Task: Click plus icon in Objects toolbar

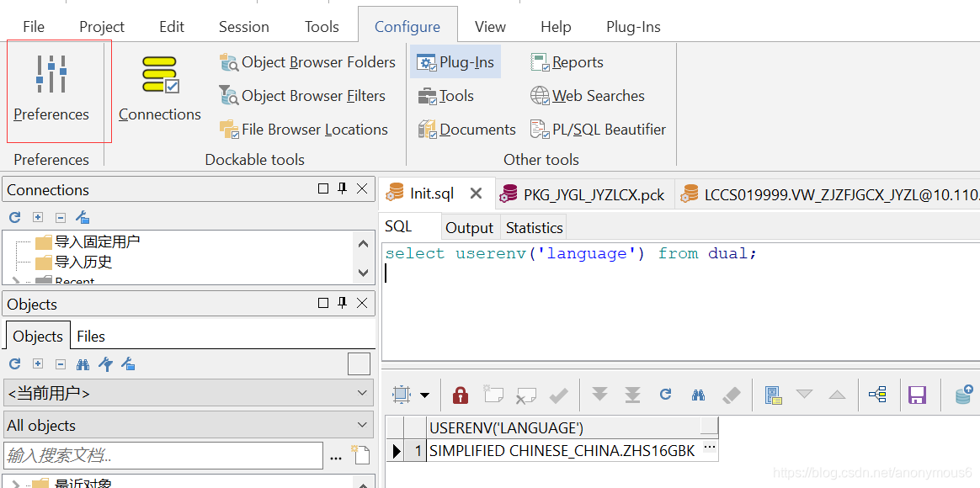Action: click(x=38, y=363)
